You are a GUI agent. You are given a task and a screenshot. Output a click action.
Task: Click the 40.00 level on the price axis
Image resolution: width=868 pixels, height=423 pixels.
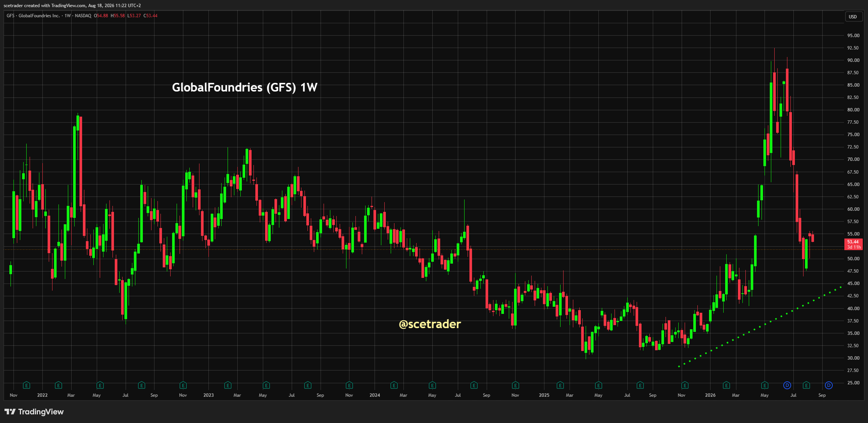click(x=853, y=309)
